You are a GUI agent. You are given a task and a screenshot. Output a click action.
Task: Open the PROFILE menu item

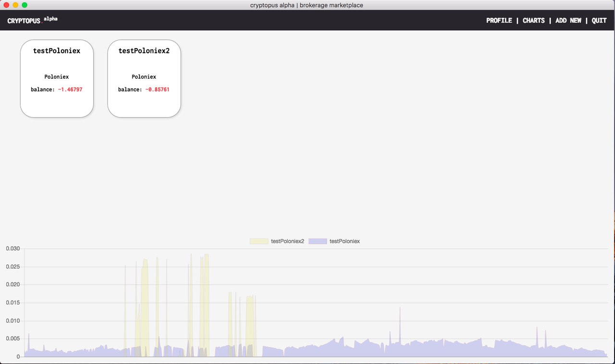pyautogui.click(x=499, y=21)
